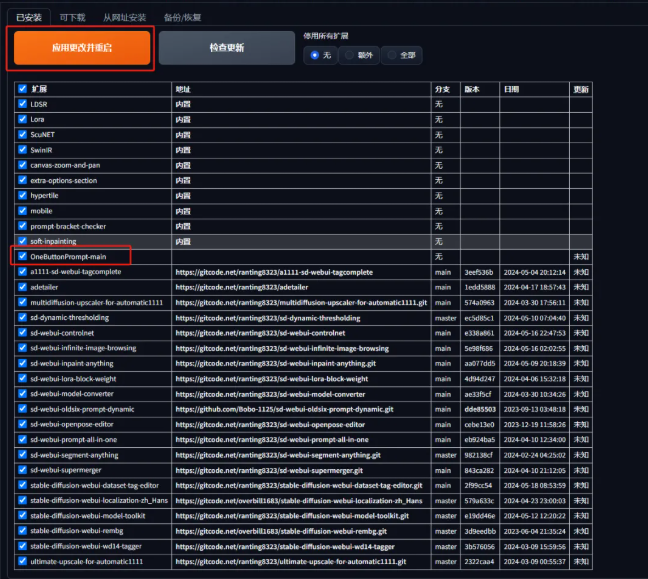Open the 从网址安装 tab

(x=124, y=17)
